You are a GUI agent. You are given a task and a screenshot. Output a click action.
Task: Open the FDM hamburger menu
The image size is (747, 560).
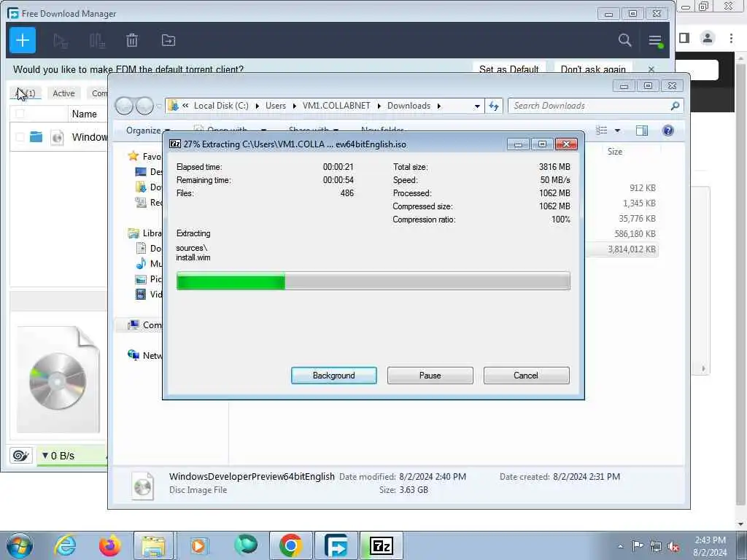pos(656,41)
